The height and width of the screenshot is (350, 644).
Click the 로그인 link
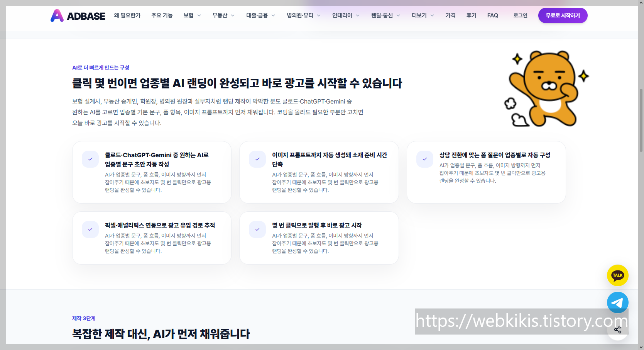point(520,15)
